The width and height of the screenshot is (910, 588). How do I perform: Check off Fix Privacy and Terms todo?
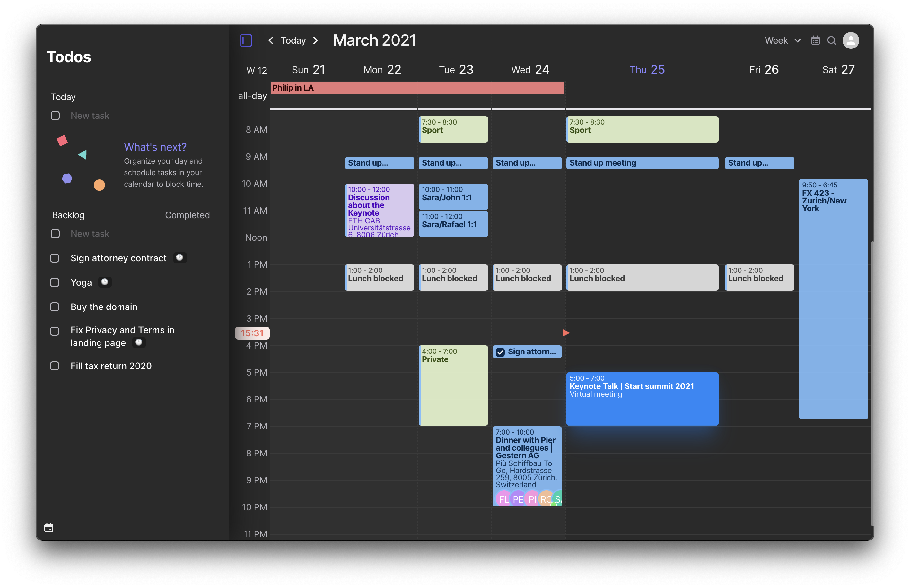coord(55,331)
